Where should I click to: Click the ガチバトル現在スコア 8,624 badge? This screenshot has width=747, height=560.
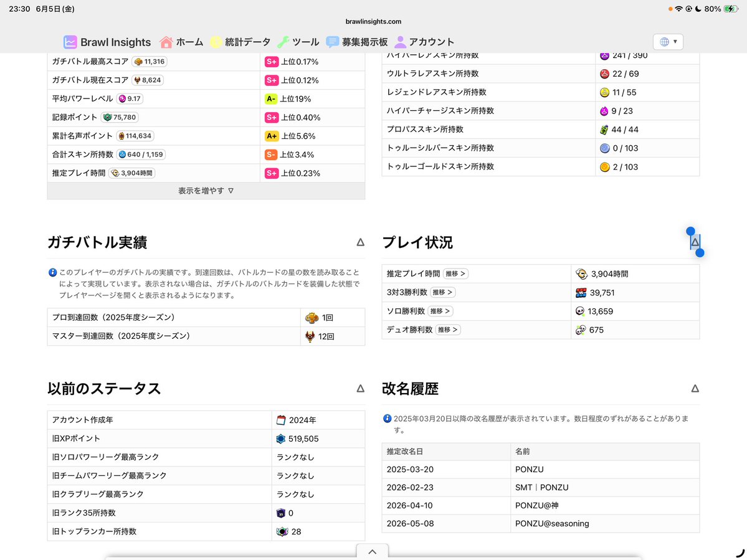(x=148, y=80)
